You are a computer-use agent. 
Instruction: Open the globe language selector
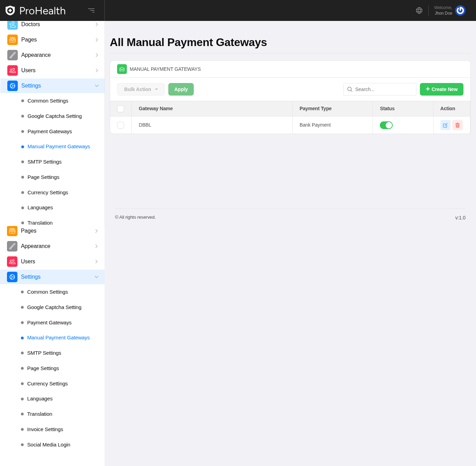tap(419, 10)
